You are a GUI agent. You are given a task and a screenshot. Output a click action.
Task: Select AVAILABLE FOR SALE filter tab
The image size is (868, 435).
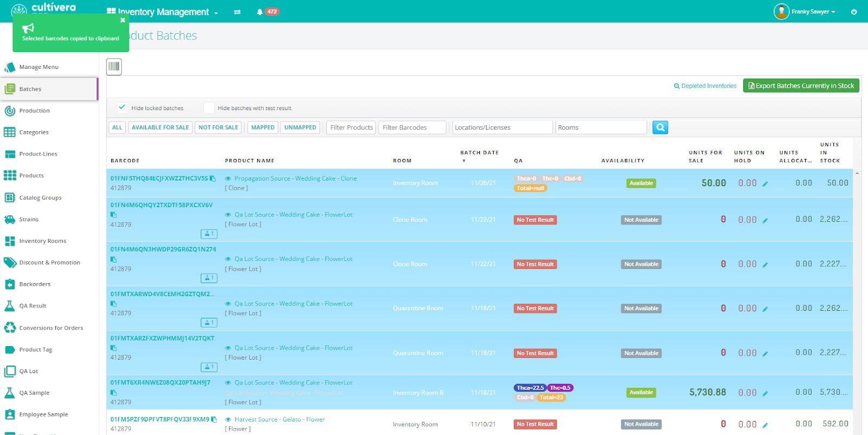(161, 127)
